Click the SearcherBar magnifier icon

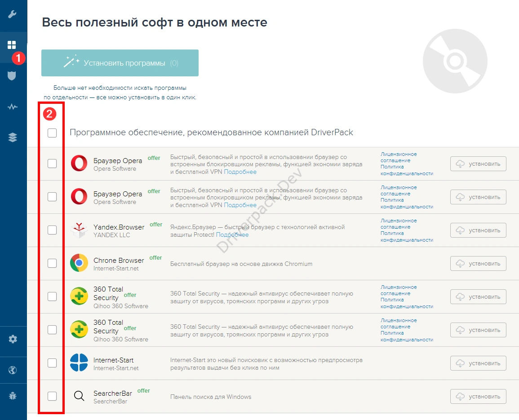pos(79,396)
